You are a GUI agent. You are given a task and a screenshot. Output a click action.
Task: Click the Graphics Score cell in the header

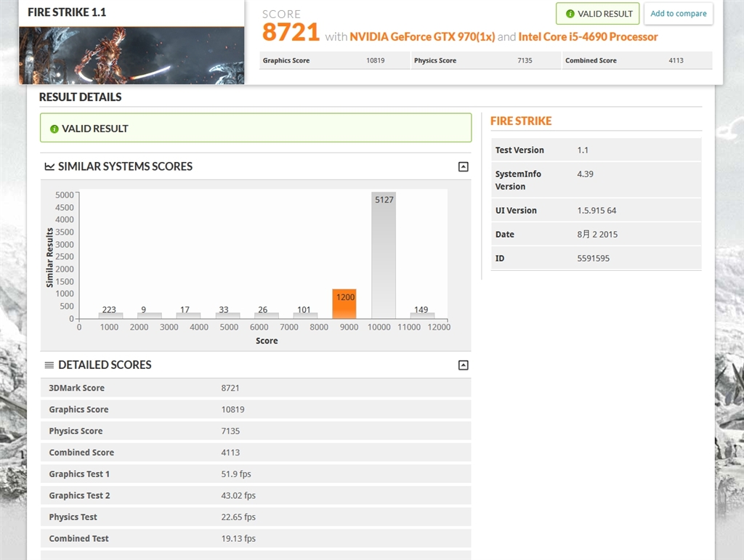tap(334, 60)
